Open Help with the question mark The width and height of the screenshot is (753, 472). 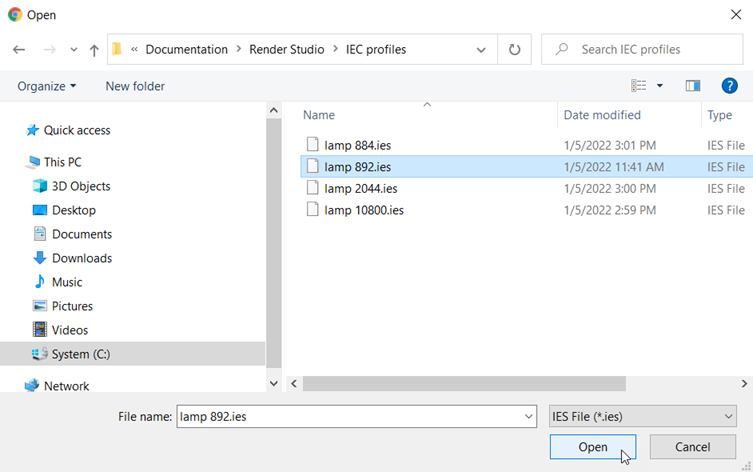[729, 86]
